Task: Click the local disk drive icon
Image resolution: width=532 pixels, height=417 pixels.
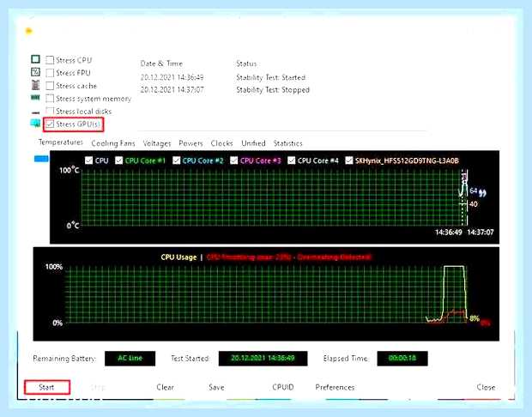Action: 35,112
